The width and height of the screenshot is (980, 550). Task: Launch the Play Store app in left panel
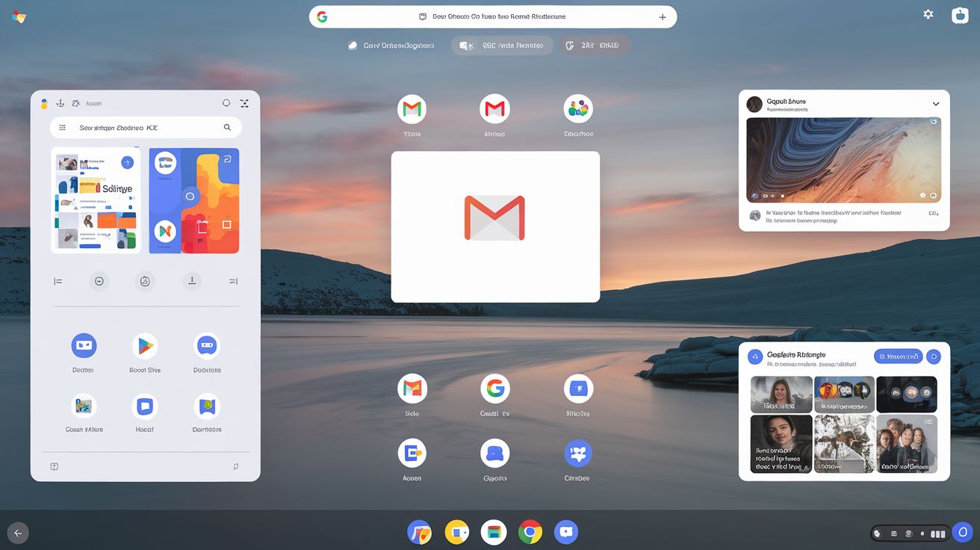[145, 345]
